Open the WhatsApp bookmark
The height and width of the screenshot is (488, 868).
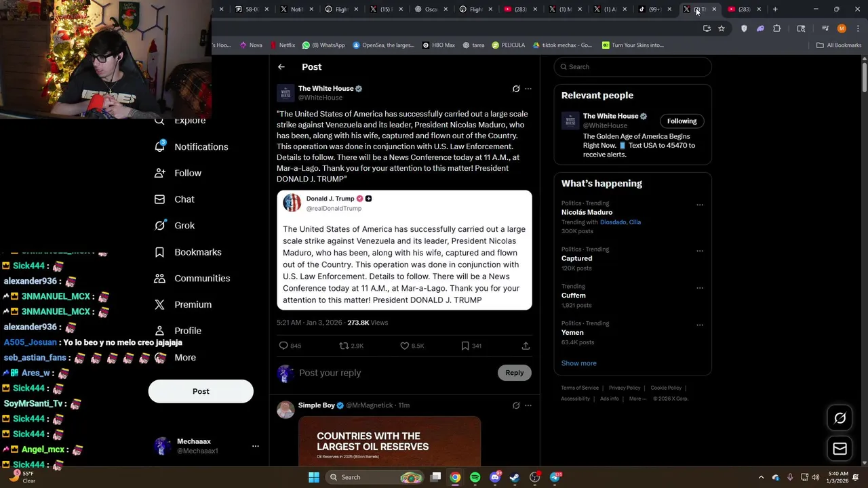pyautogui.click(x=323, y=45)
